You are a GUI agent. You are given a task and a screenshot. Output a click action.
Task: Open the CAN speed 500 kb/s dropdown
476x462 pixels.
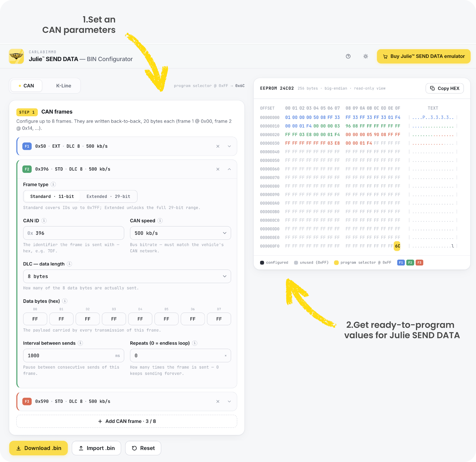click(x=180, y=233)
